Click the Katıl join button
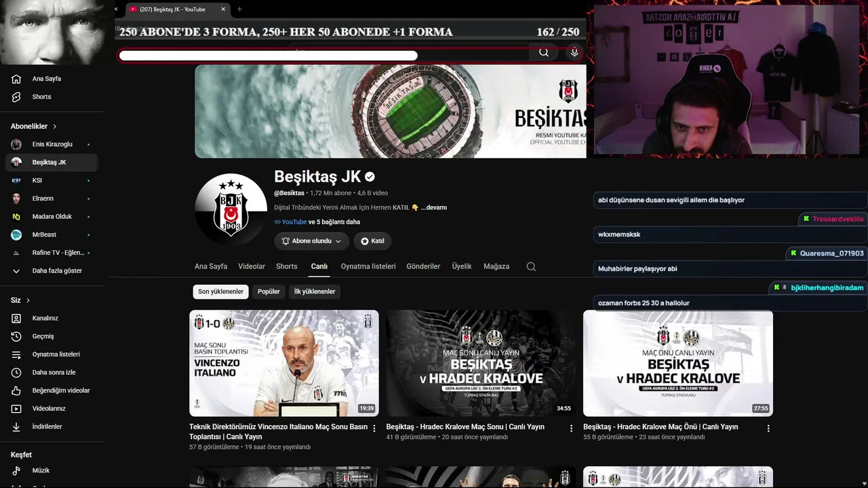The width and height of the screenshot is (868, 488). [x=372, y=241]
